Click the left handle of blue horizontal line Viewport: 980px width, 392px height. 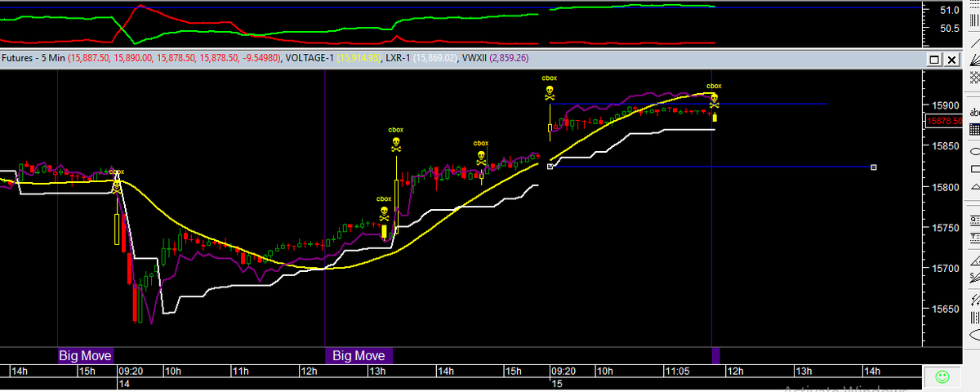(550, 167)
